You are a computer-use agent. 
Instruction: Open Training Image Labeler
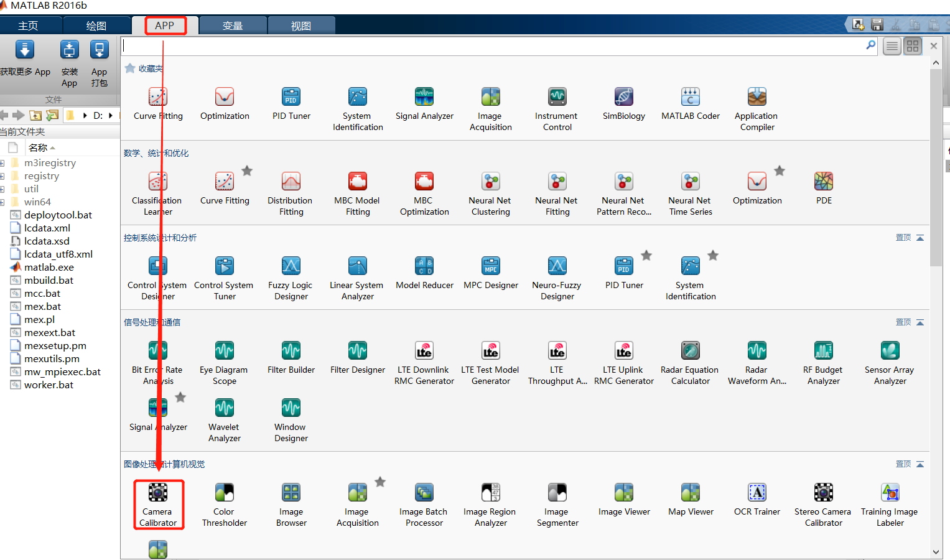point(890,505)
